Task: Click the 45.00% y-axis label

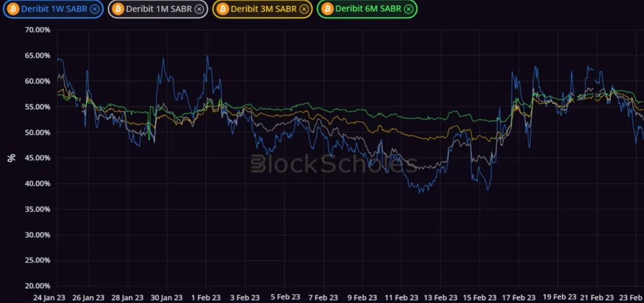Action: pyautogui.click(x=38, y=158)
